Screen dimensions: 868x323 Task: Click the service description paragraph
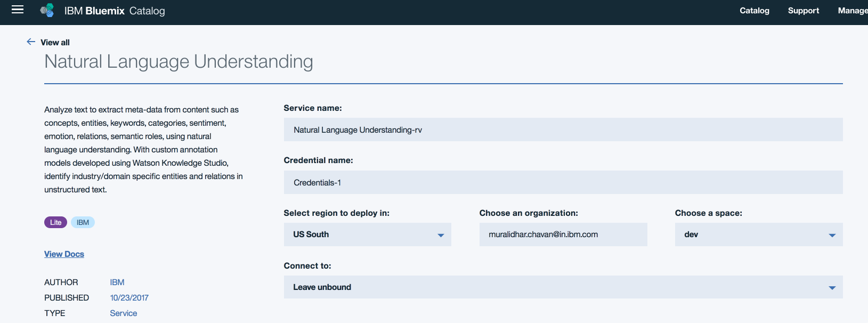click(x=144, y=150)
